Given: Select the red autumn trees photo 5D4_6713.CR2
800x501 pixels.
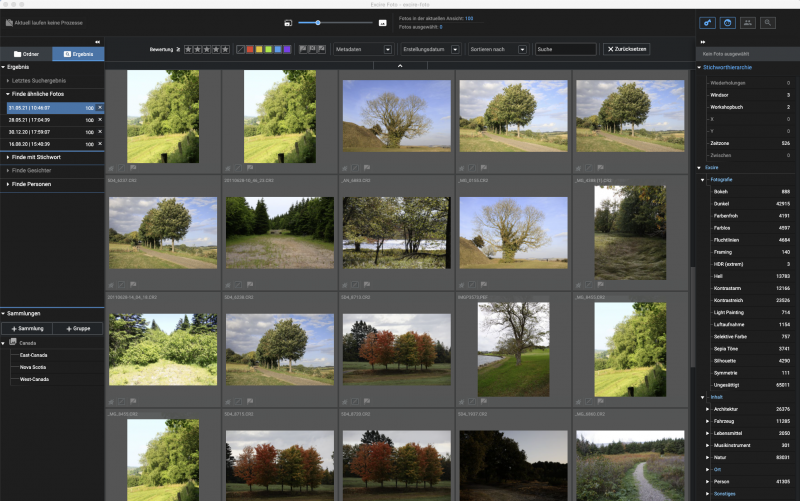Looking at the screenshot, I should point(396,349).
